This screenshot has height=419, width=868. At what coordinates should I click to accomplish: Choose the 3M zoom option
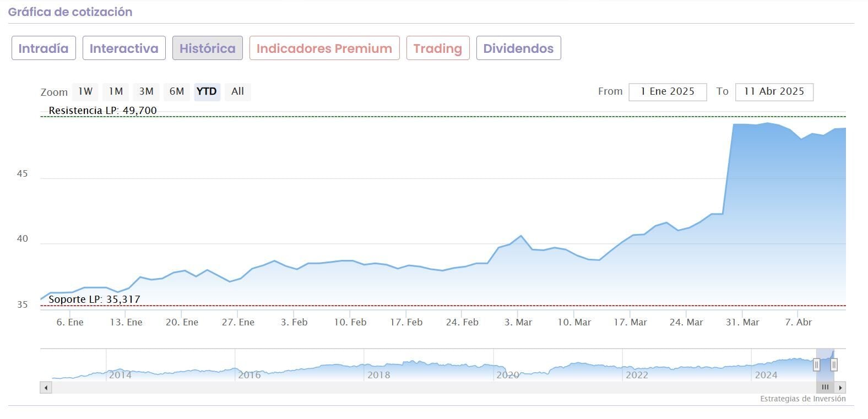coord(146,91)
